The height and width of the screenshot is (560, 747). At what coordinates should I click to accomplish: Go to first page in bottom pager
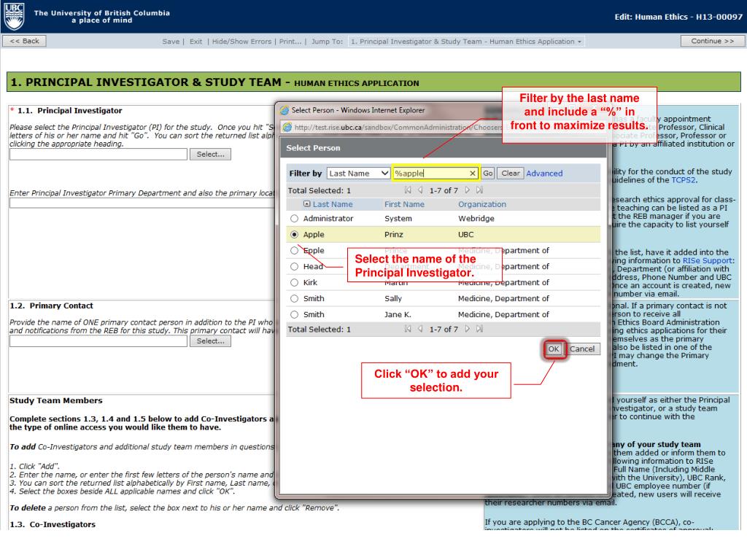(408, 329)
